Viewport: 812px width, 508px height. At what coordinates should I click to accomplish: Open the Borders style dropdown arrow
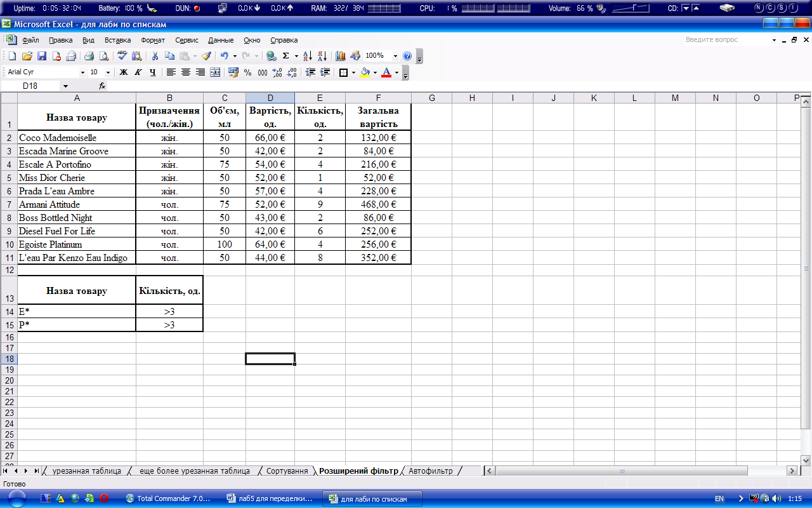click(x=353, y=72)
